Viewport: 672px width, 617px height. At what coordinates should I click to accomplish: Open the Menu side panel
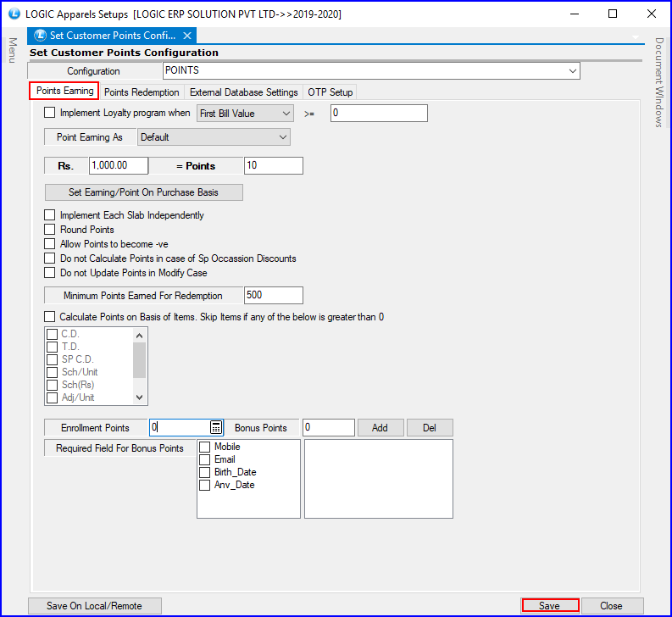13,50
